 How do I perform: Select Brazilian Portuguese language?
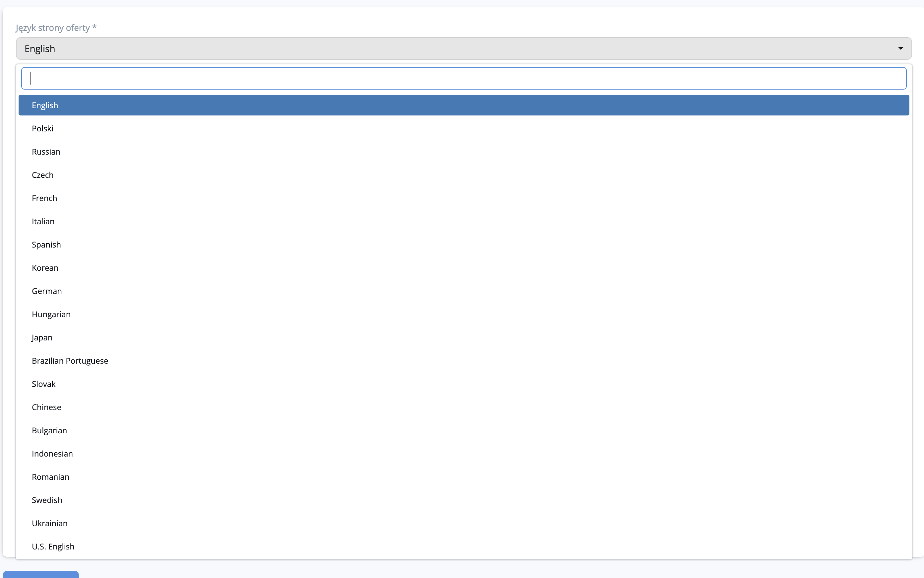(x=464, y=361)
